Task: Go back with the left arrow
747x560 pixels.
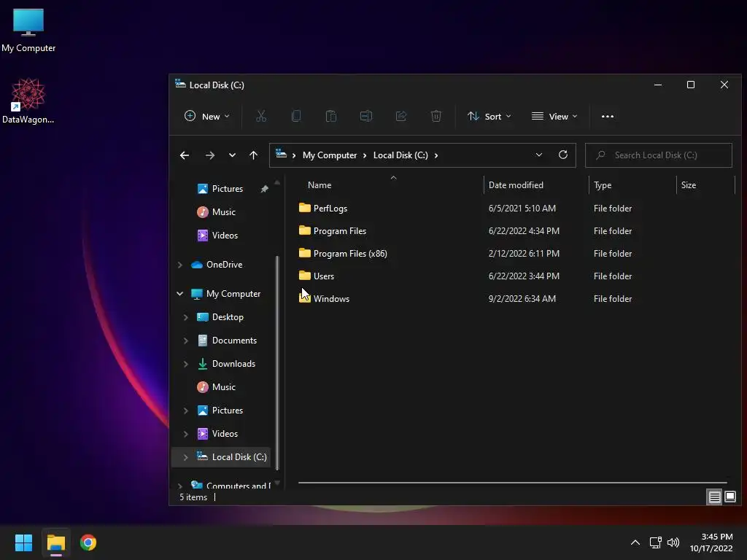Action: [185, 155]
